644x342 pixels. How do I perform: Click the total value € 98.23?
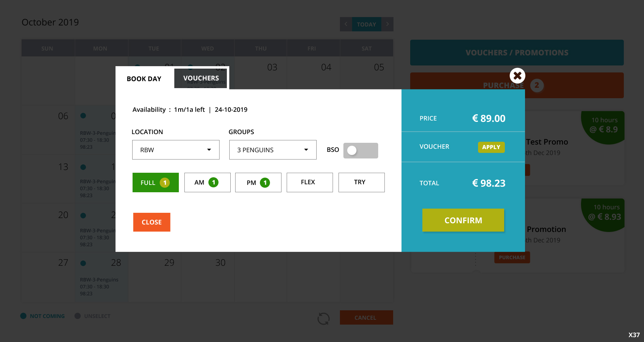point(489,183)
